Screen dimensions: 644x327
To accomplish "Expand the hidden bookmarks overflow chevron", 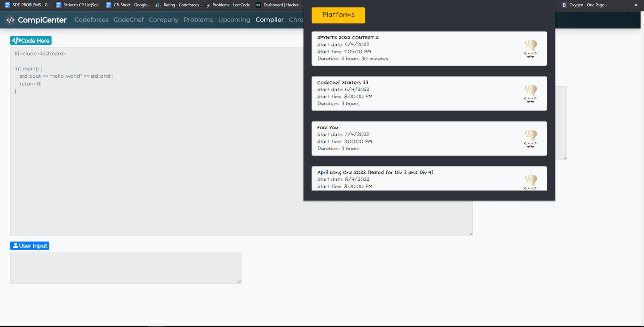I will 636,5.
